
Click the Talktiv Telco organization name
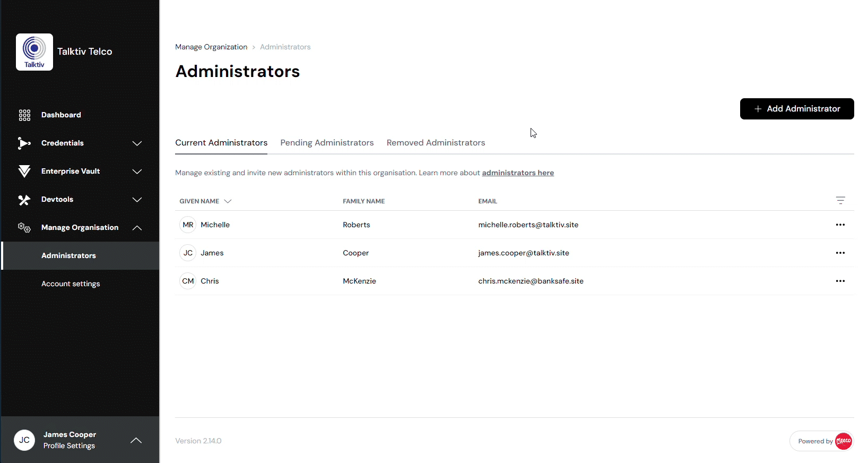point(84,52)
